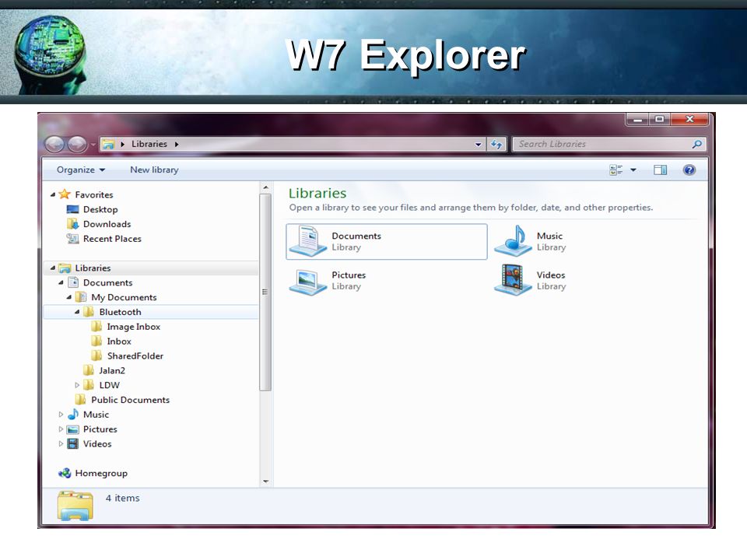
Task: Open the view options dropdown arrow
Action: (x=633, y=170)
